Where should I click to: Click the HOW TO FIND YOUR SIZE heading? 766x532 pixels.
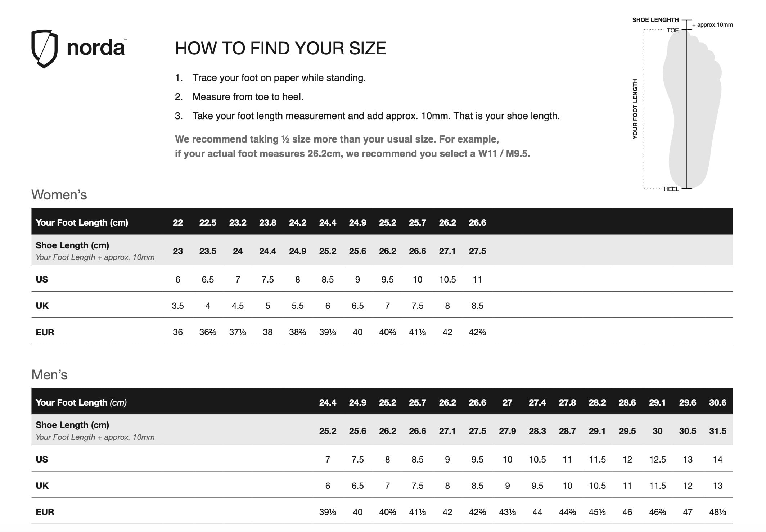280,48
